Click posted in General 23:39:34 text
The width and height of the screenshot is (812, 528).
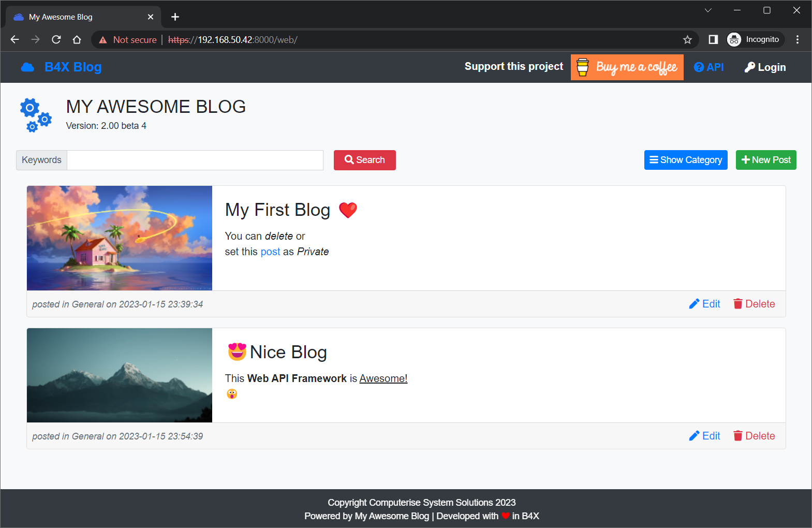[117, 304]
